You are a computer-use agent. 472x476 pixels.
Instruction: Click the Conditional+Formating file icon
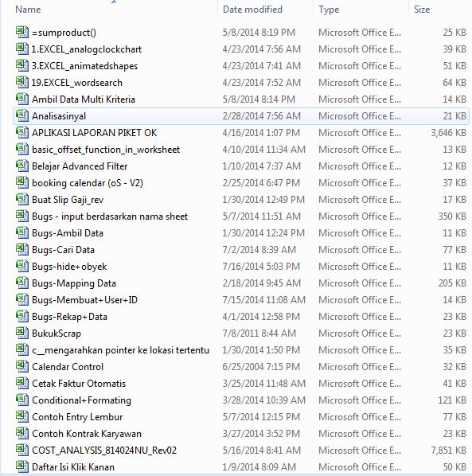(x=22, y=400)
